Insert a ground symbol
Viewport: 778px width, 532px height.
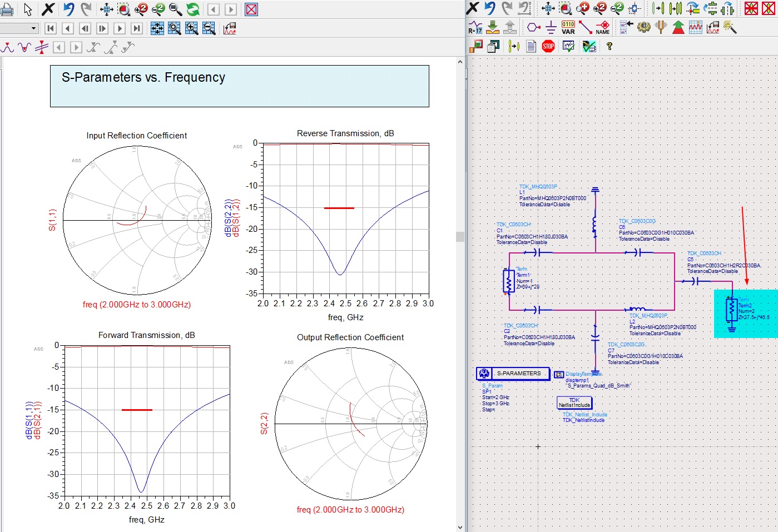551,27
